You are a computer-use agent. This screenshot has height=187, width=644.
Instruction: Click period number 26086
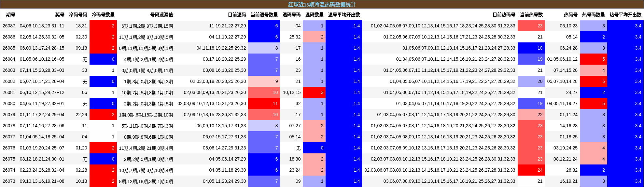coord(9,37)
